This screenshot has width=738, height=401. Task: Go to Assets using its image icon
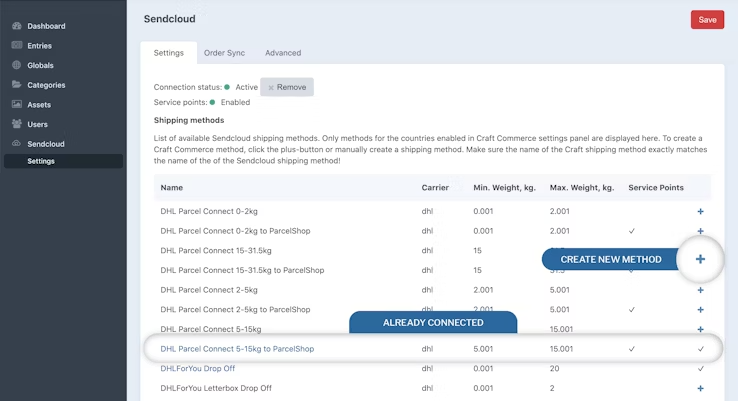[x=16, y=104]
